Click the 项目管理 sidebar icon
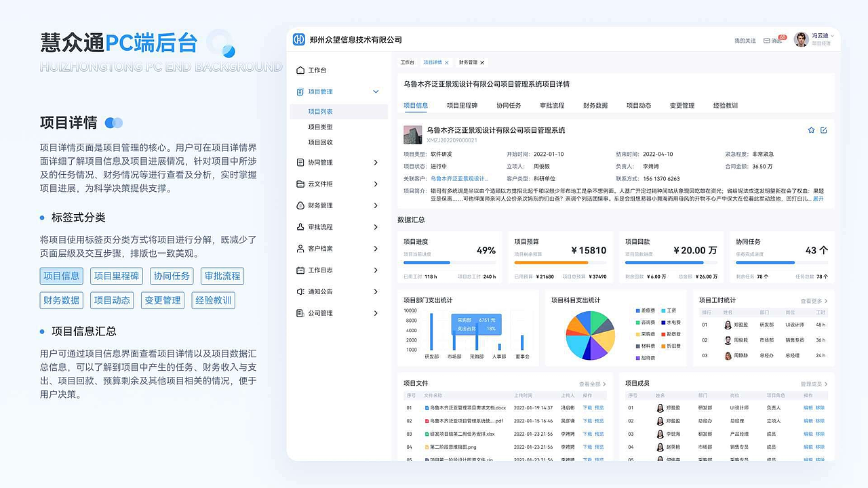Image resolution: width=868 pixels, height=488 pixels. click(300, 91)
